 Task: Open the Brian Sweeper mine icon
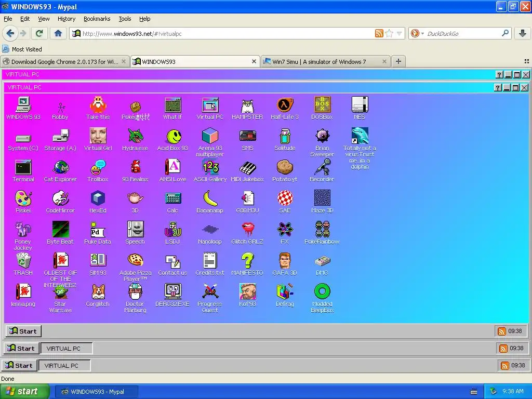tap(322, 142)
